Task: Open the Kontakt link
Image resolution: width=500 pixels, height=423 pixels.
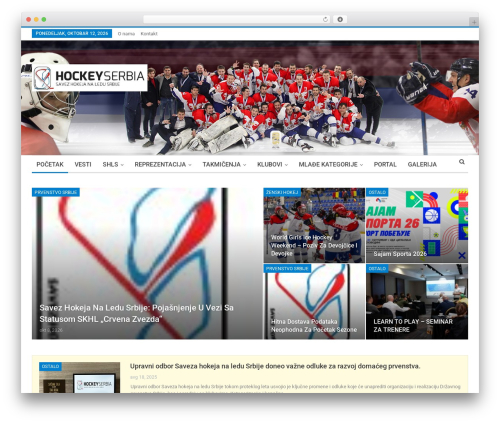Action: (149, 34)
